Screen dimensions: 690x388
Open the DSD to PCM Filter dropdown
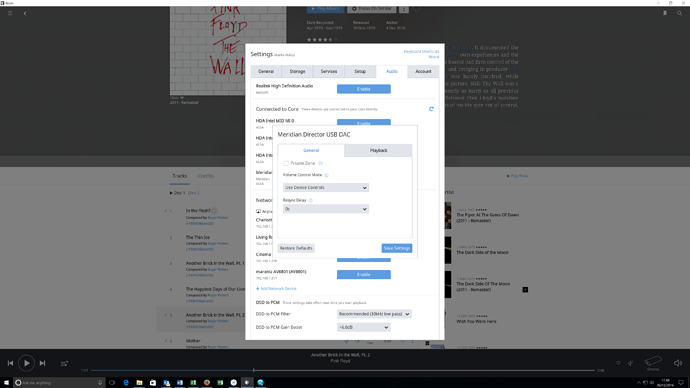click(x=374, y=314)
